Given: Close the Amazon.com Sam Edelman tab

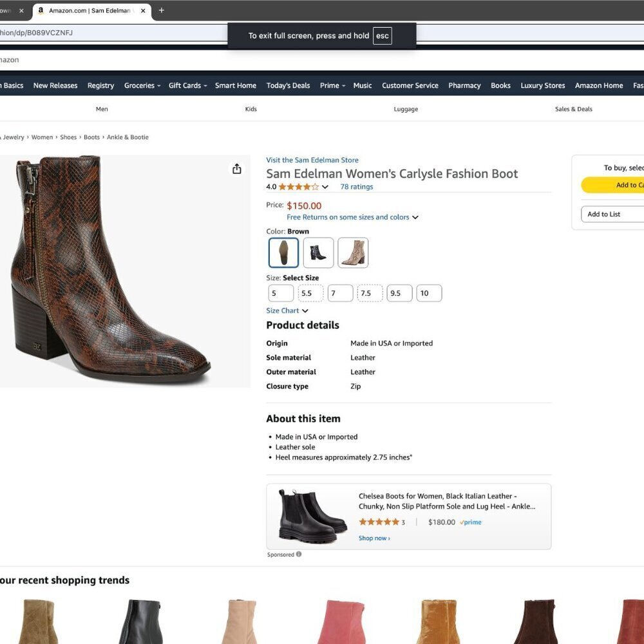Looking at the screenshot, I should point(143,11).
